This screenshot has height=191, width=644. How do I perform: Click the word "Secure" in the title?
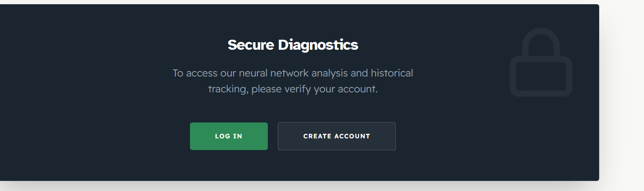click(x=251, y=45)
